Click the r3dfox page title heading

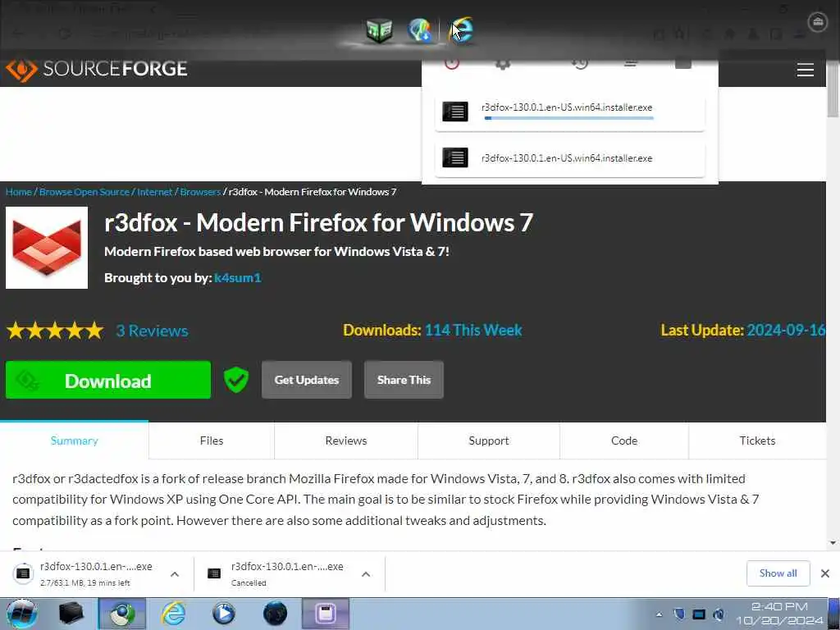click(319, 222)
